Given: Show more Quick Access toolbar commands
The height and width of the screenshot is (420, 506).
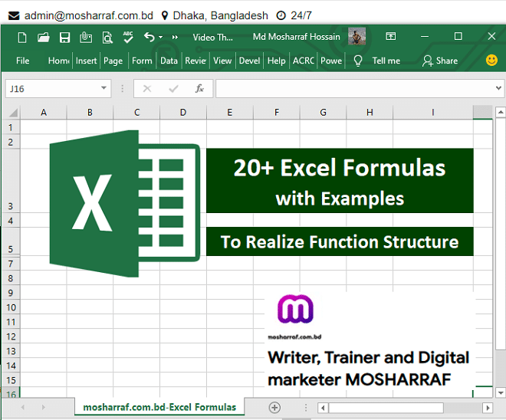Looking at the screenshot, I should (175, 38).
